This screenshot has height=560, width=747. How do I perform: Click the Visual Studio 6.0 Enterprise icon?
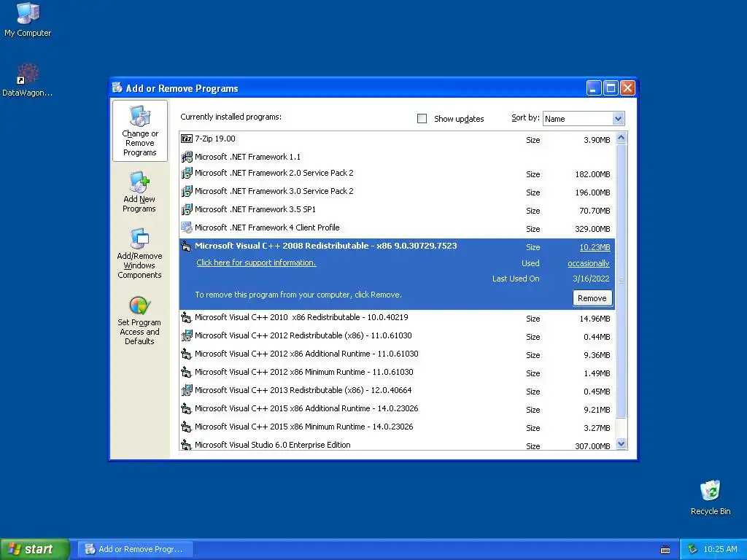point(186,445)
